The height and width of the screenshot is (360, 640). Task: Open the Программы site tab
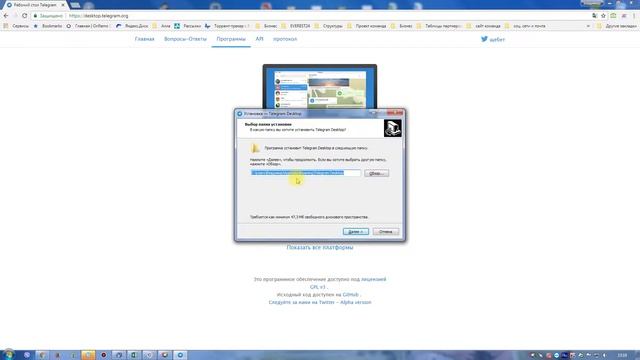pos(231,39)
